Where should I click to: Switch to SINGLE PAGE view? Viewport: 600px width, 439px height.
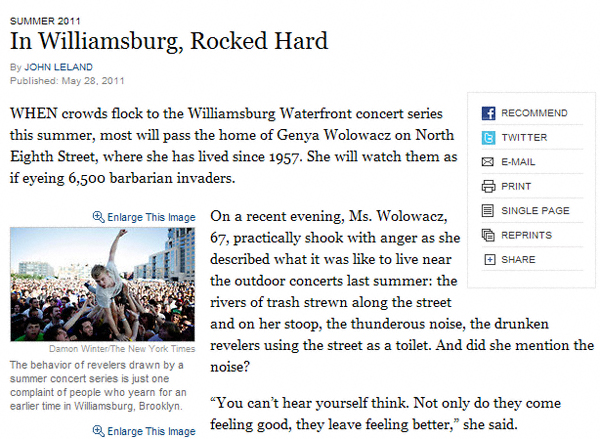535,211
